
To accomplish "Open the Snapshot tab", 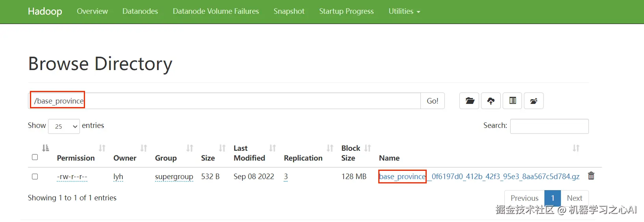I will 289,11.
